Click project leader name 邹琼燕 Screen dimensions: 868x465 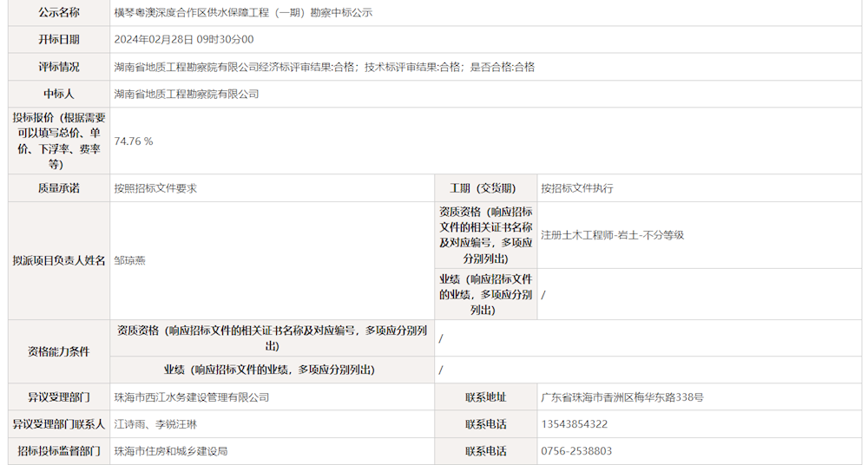click(129, 260)
